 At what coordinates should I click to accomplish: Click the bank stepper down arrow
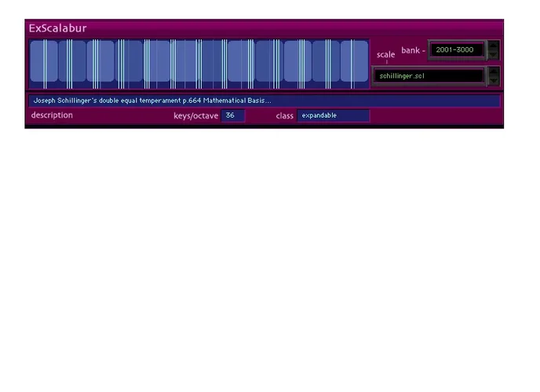(494, 54)
